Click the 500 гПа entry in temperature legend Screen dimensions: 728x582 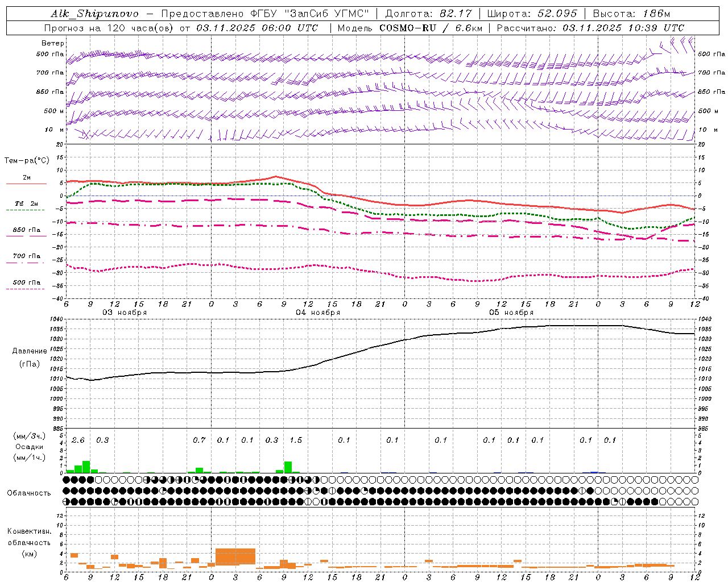pyautogui.click(x=27, y=282)
